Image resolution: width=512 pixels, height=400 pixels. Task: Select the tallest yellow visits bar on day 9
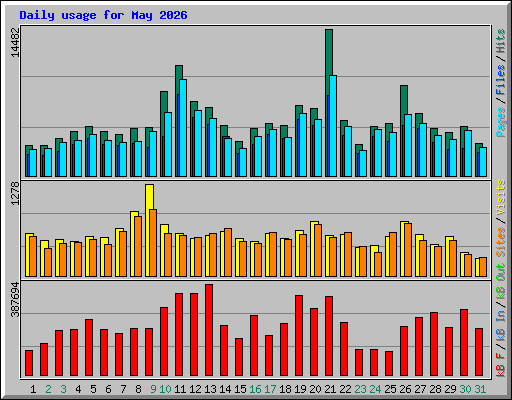(149, 197)
